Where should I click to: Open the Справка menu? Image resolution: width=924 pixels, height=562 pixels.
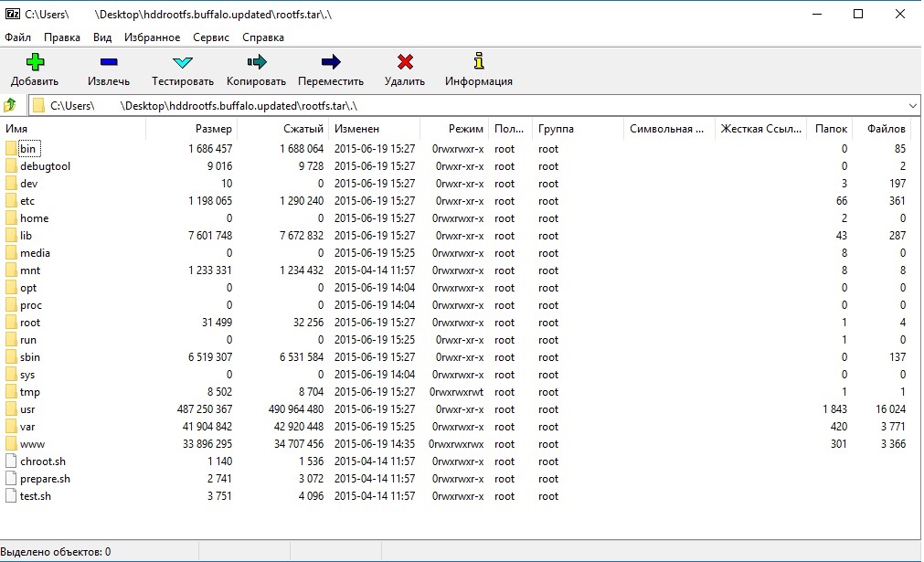pyautogui.click(x=263, y=37)
